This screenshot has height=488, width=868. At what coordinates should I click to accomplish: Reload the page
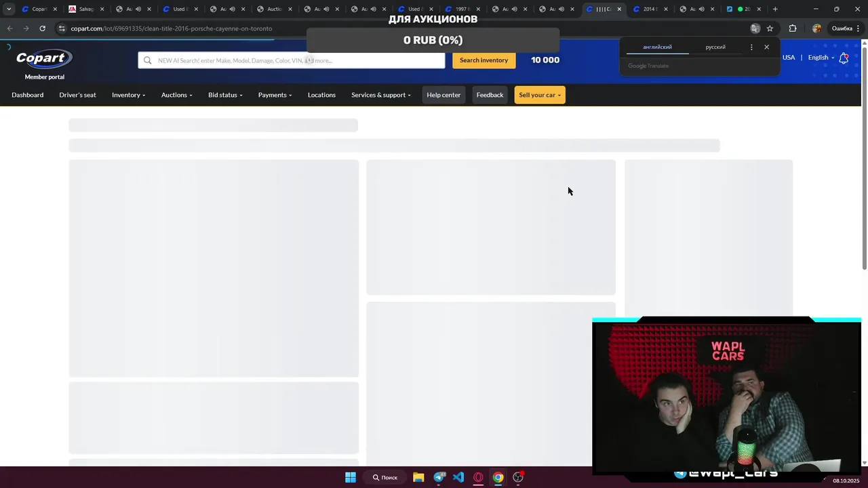coord(42,28)
